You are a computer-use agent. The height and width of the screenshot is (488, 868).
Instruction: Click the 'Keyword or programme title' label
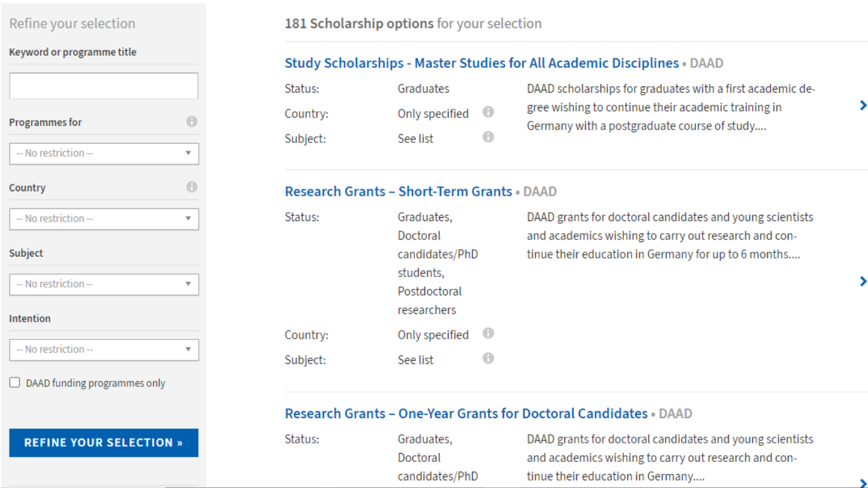pyautogui.click(x=72, y=52)
